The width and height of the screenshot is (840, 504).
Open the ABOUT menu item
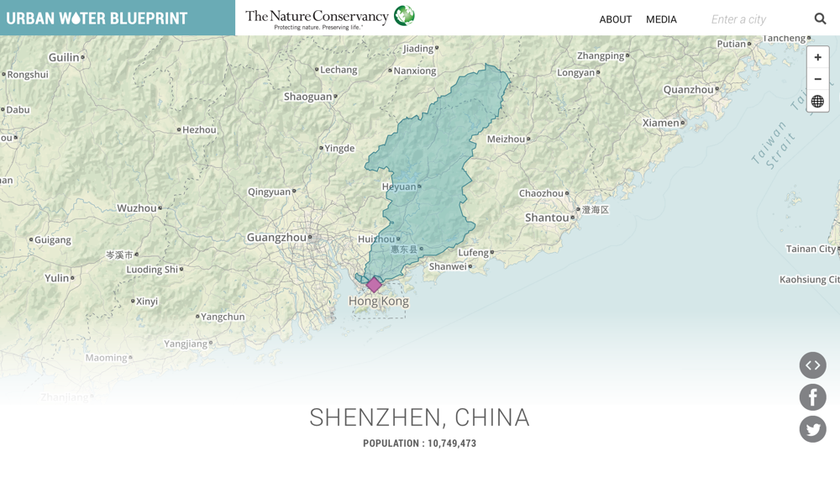(615, 19)
